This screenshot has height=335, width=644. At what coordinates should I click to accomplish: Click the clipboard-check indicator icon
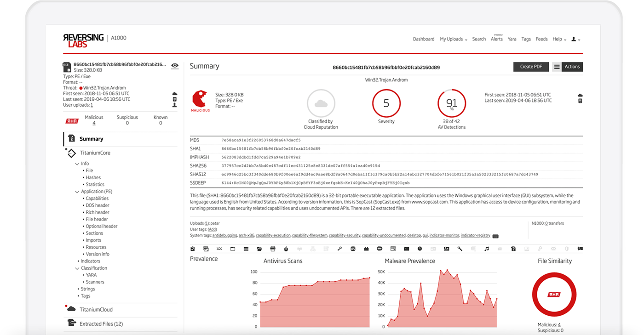pos(193,249)
